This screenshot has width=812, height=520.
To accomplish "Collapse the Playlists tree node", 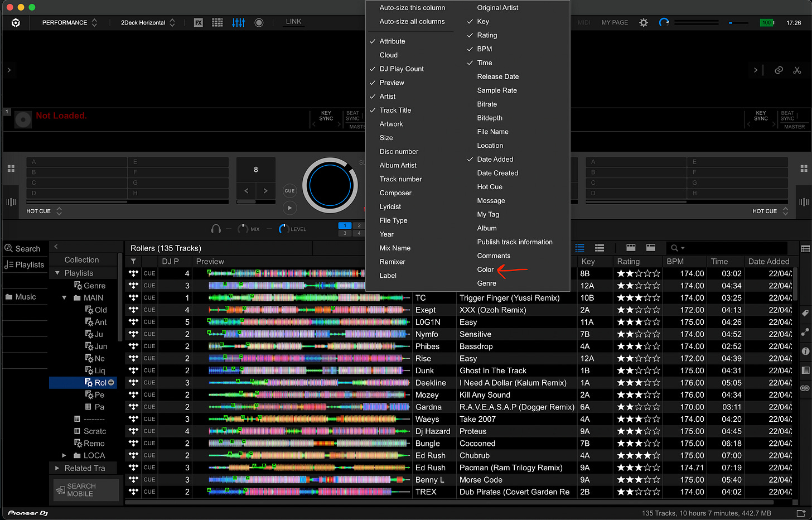I will [57, 273].
